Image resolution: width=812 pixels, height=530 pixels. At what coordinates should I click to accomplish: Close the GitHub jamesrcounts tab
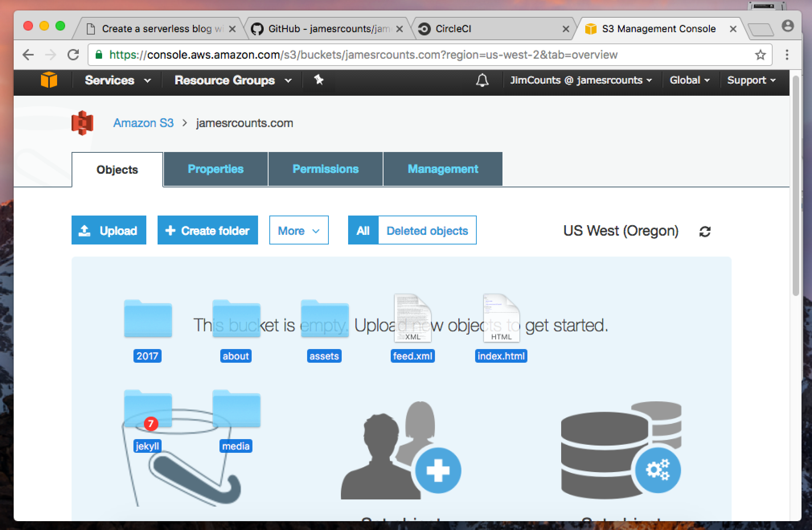[399, 29]
